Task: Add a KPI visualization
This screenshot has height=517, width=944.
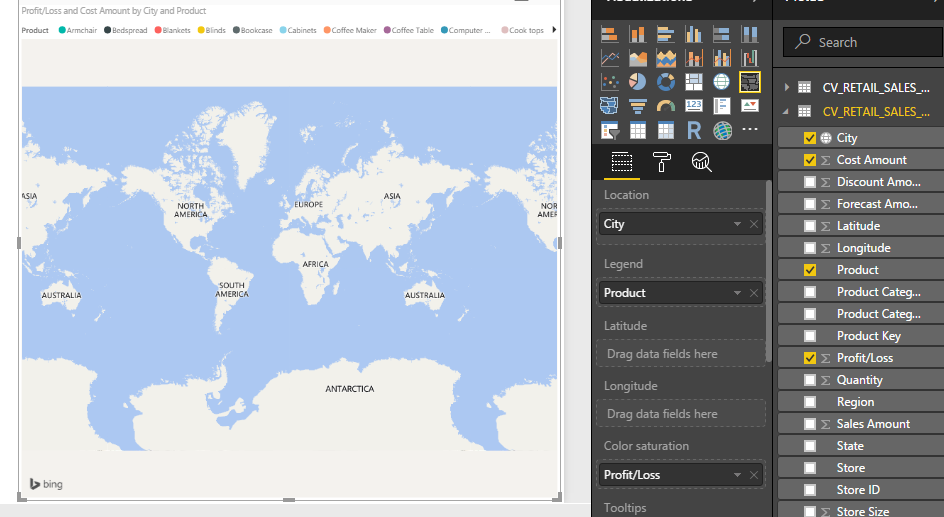Action: point(750,106)
